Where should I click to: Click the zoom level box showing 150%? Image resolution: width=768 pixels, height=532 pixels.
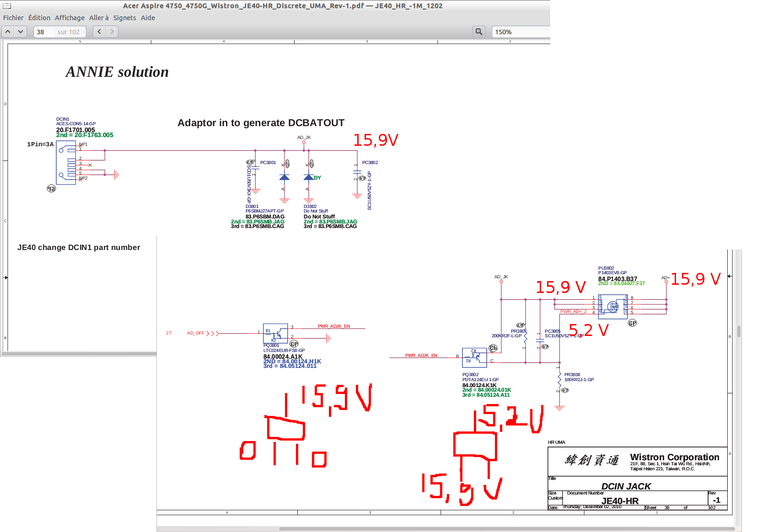[x=521, y=32]
